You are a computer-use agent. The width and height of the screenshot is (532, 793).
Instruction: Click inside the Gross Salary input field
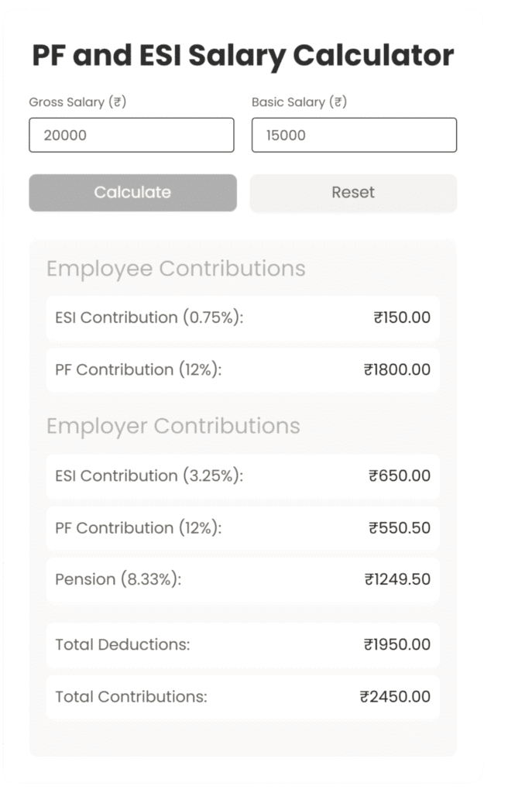(131, 135)
